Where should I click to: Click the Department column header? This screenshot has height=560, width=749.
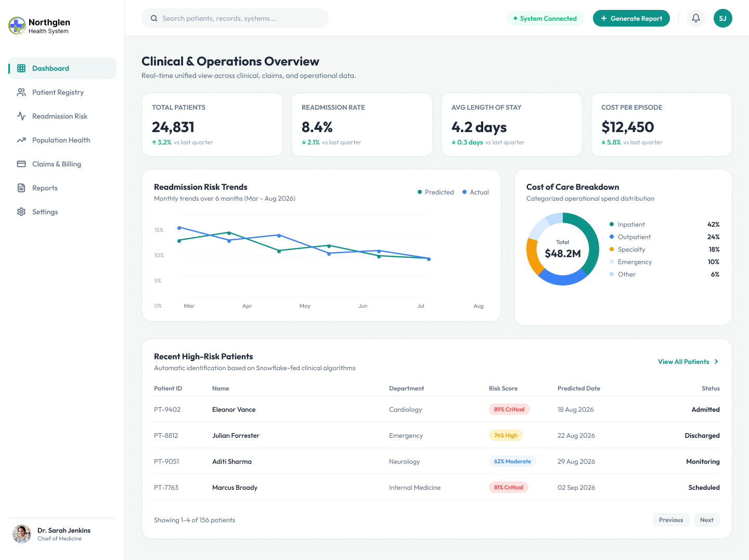[406, 388]
